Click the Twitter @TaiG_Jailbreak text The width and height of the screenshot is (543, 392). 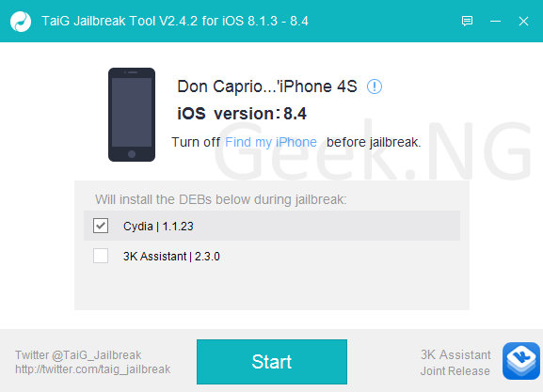click(x=78, y=355)
